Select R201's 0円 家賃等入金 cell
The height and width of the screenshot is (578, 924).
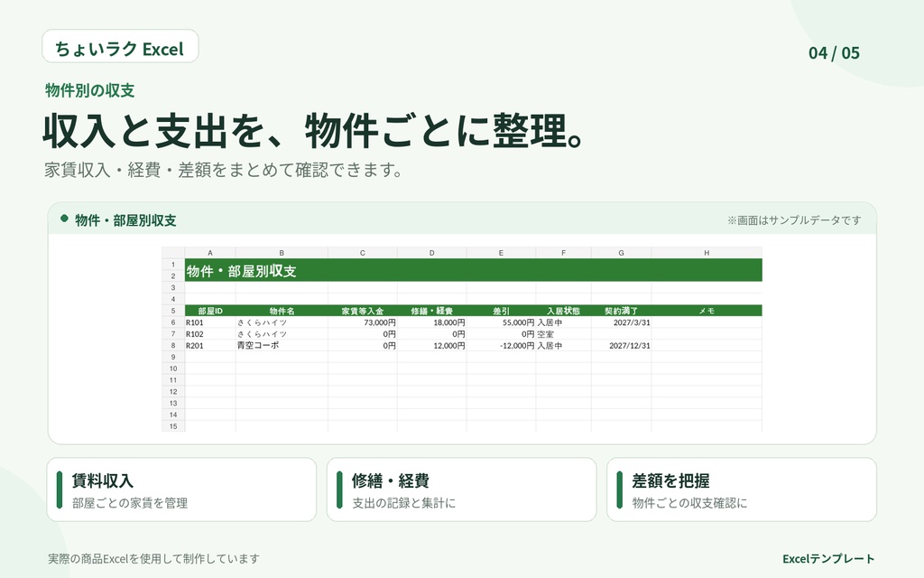[x=363, y=346]
